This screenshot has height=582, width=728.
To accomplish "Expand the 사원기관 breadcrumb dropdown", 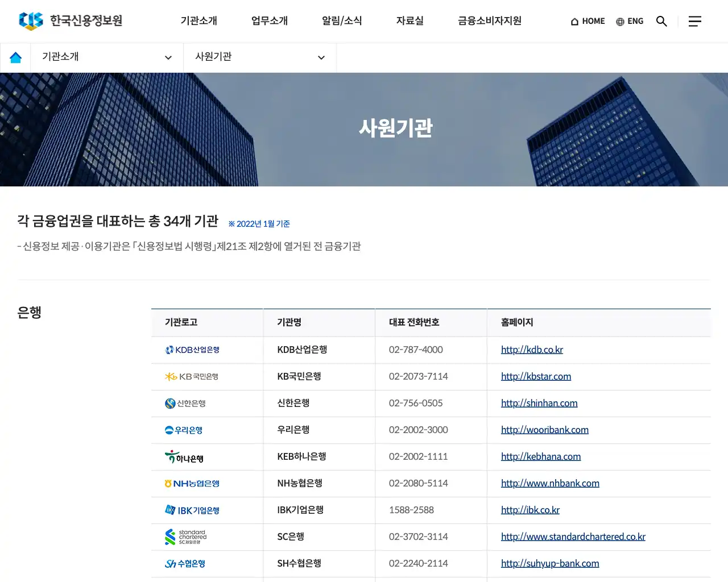I will [259, 57].
